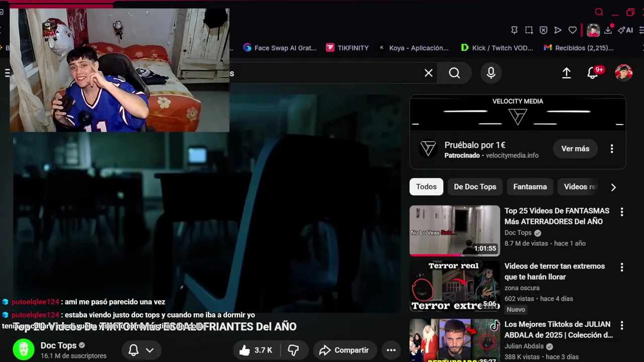Screen dimensions: 644x362
Task: Open Doc Tops subscription bell dropdown
Action: 141,350
